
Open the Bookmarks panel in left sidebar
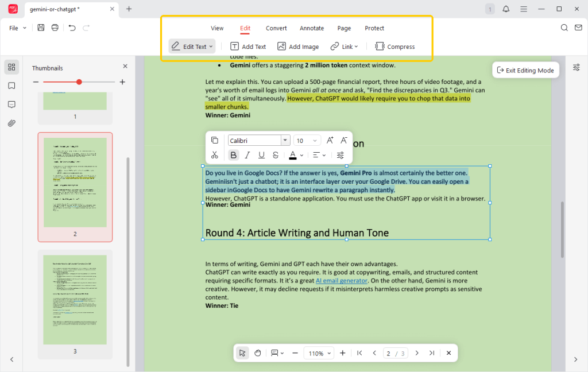11,86
